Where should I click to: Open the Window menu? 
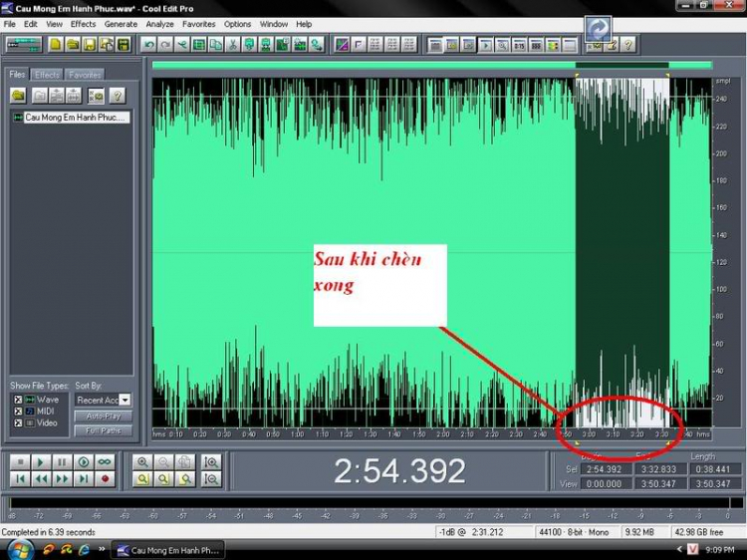click(x=274, y=24)
